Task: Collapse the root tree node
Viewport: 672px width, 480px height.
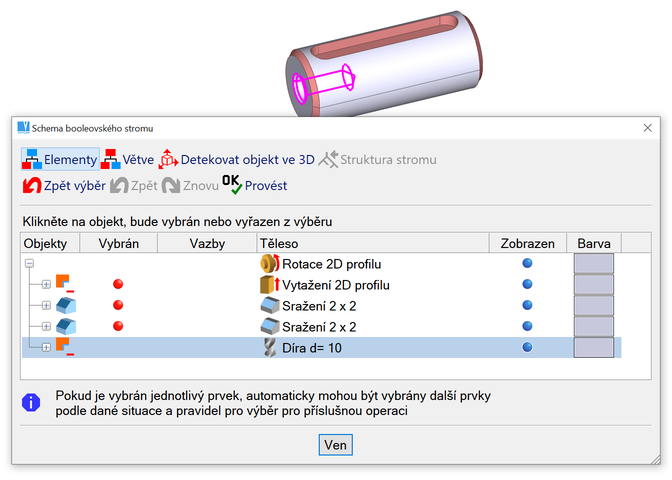Action: tap(29, 264)
